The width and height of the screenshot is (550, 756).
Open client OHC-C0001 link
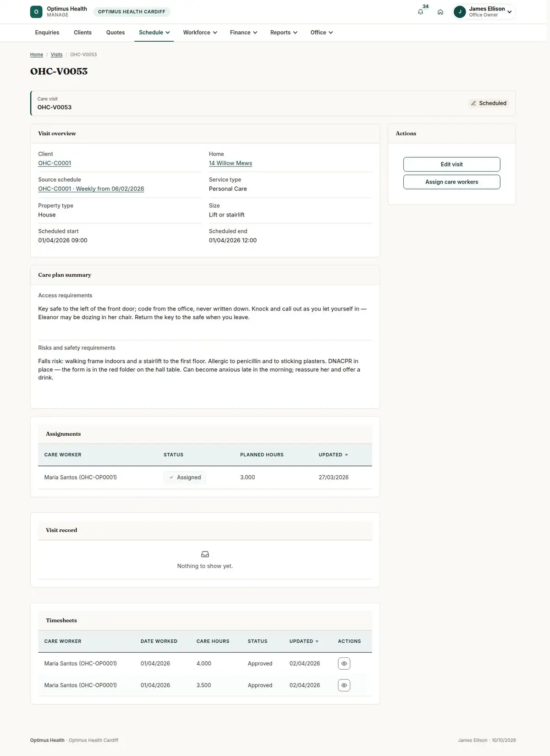[55, 163]
